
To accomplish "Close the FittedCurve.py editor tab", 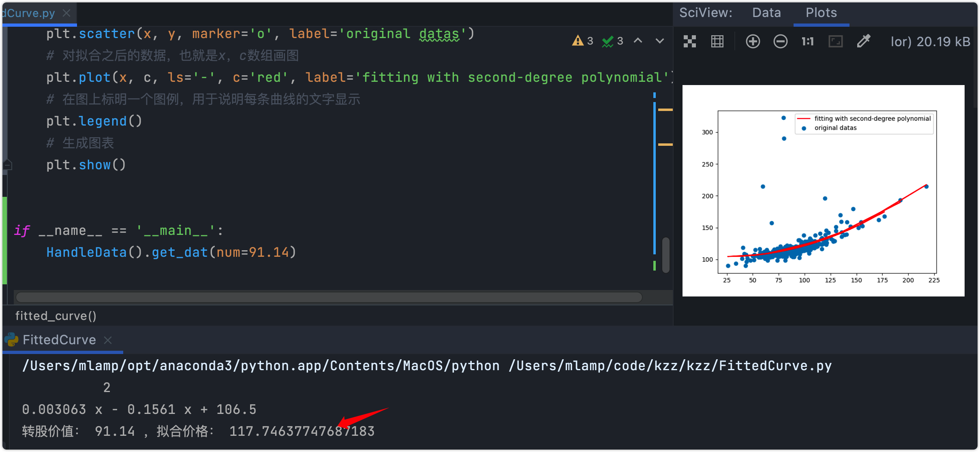I will tap(66, 13).
